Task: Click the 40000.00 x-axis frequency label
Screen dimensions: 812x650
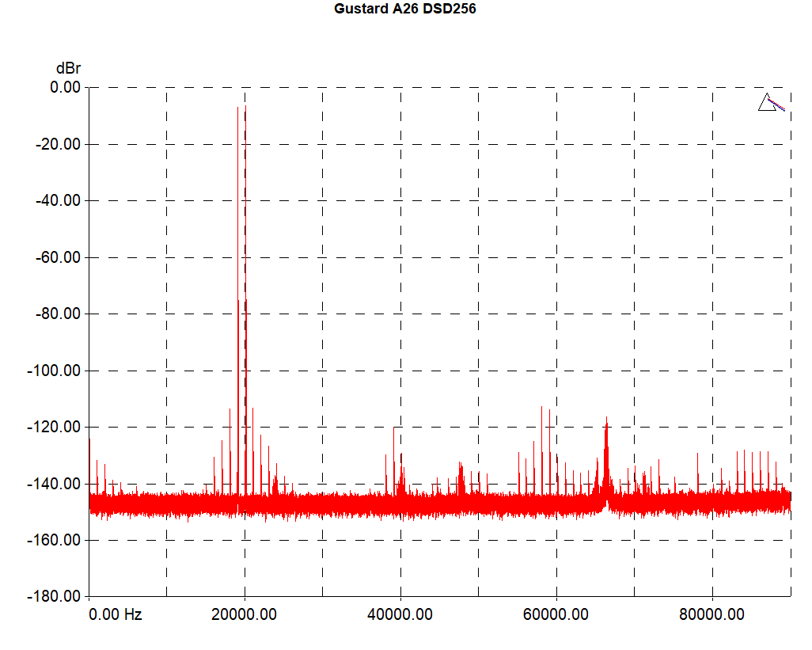Action: [x=400, y=614]
